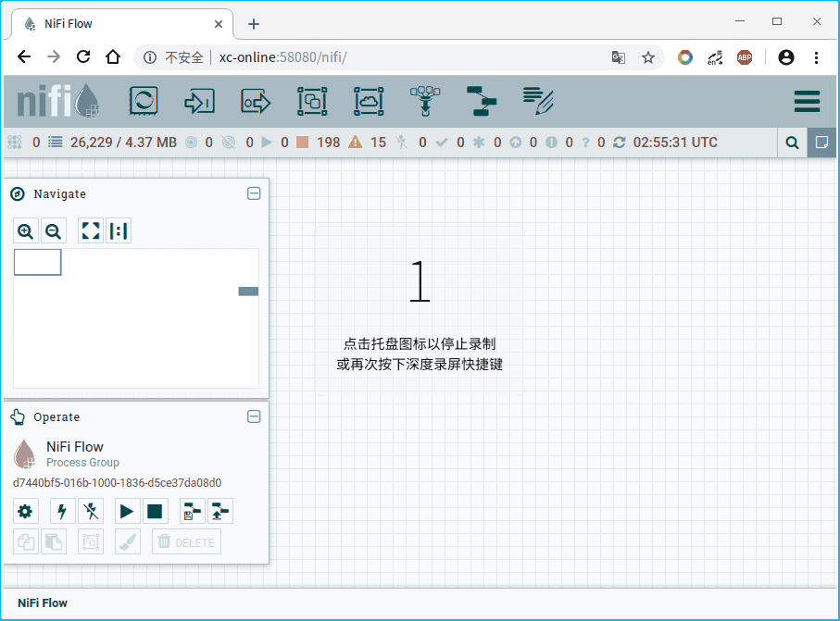
Task: Start the flow with the play button
Action: click(127, 511)
